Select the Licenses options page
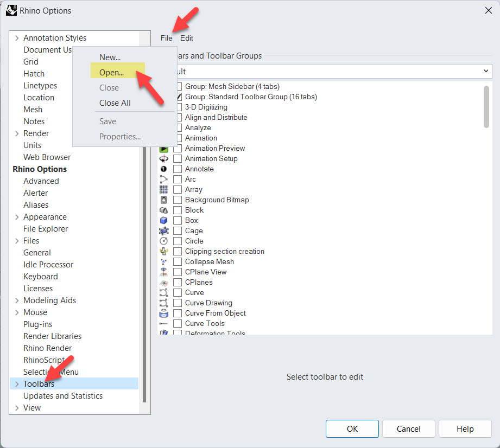500x448 pixels. click(38, 289)
